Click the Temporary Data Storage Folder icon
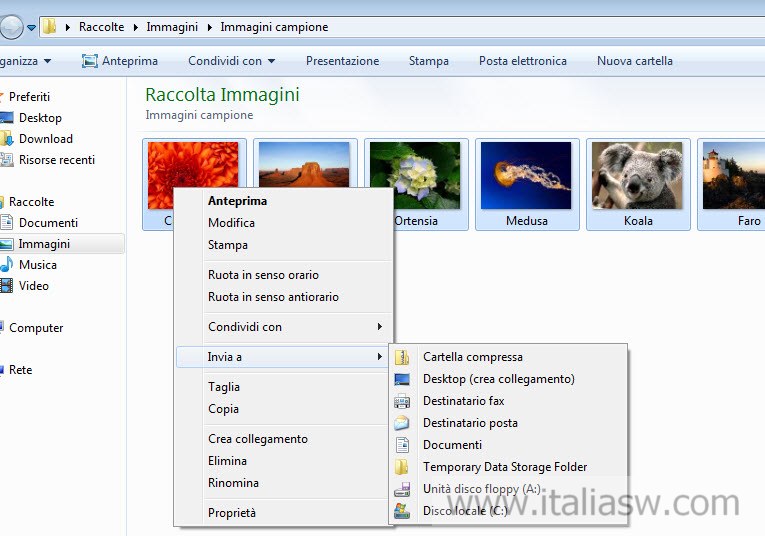765x536 pixels. (x=402, y=467)
